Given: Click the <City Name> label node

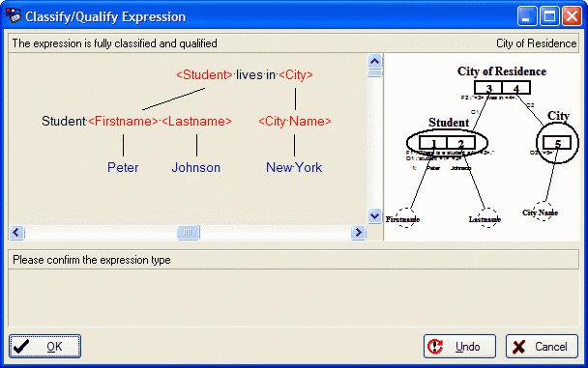Looking at the screenshot, I should 295,122.
